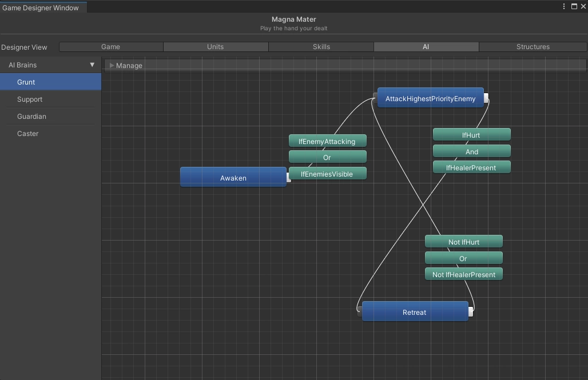Open the AI Brains dropdown
The height and width of the screenshot is (380, 588).
92,65
